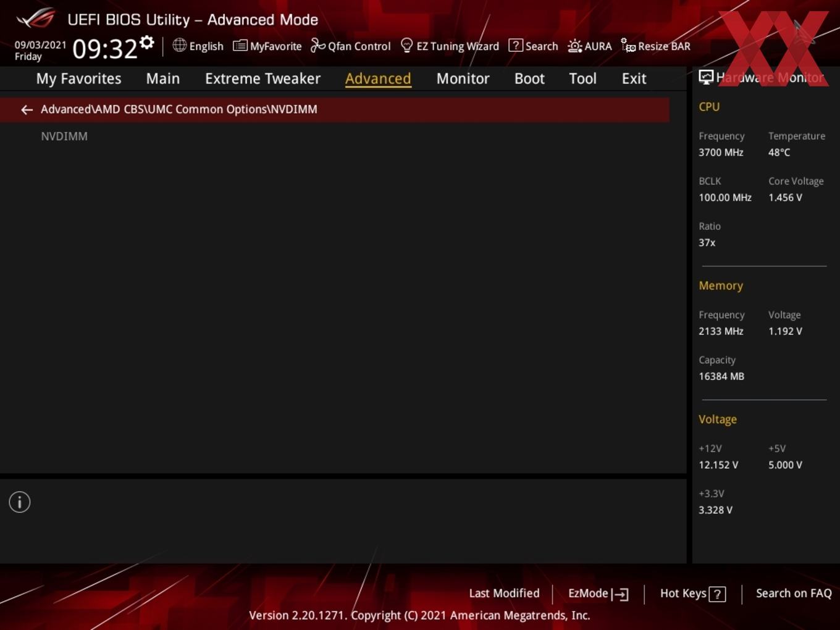Click Last Modified in the footer

(504, 593)
